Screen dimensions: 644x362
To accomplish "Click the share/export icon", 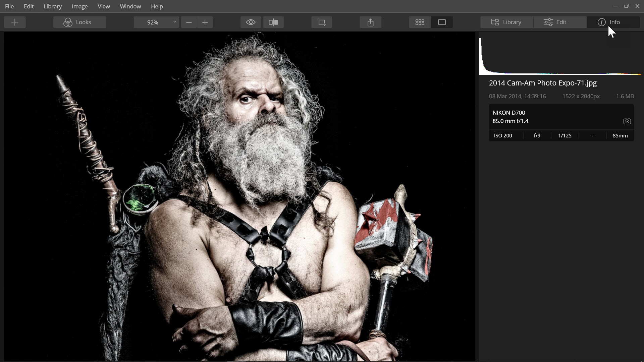I will tap(370, 22).
